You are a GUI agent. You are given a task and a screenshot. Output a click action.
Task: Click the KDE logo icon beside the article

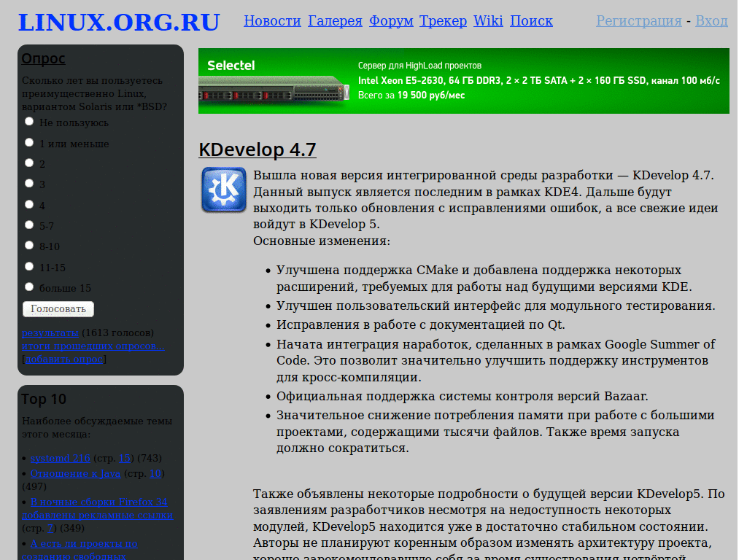223,189
